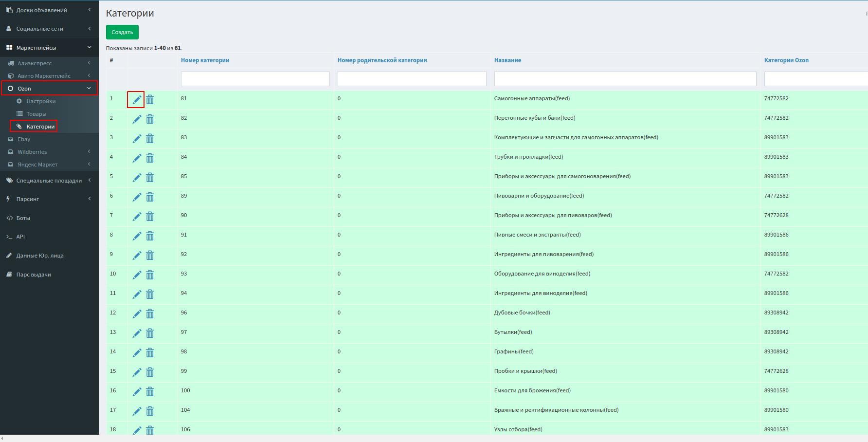Expand Яндекс Маркет submenu
The image size is (868, 442).
click(x=49, y=165)
